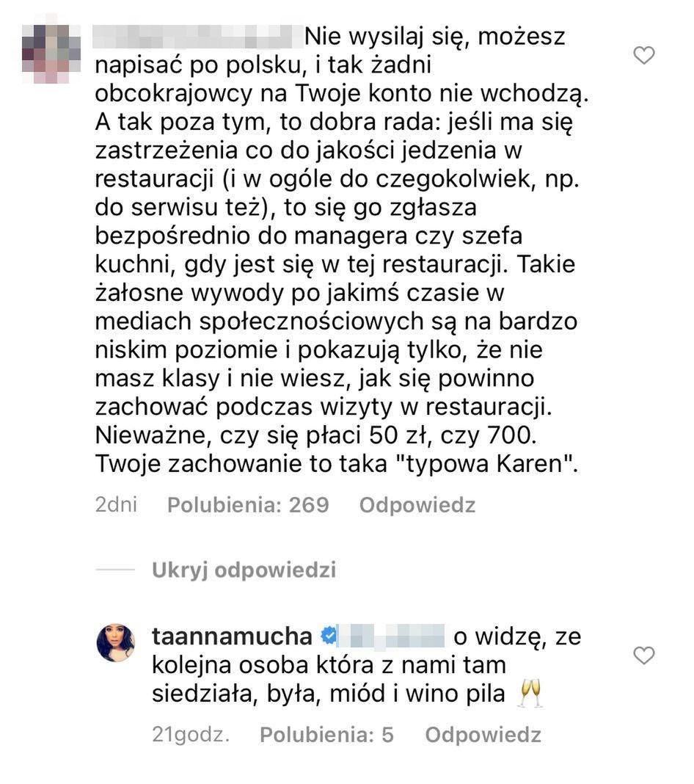Open the blurred avatar of the first commenter

pyautogui.click(x=49, y=51)
